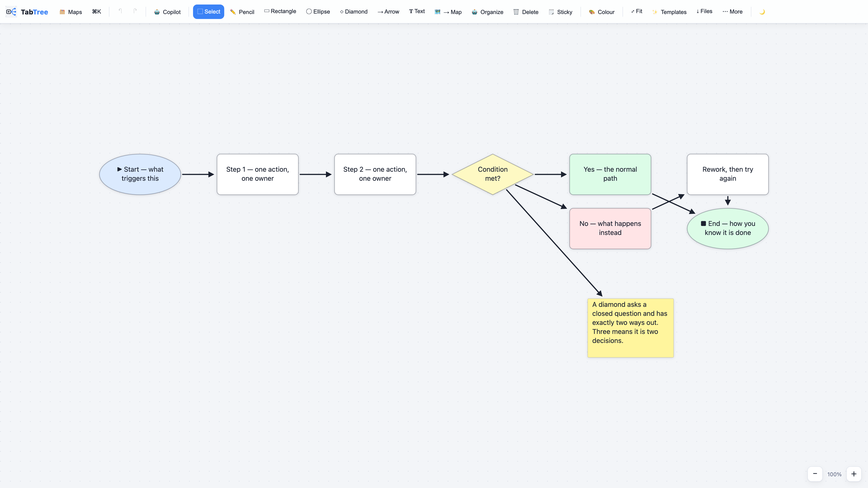Image resolution: width=868 pixels, height=488 pixels.
Task: Fit the diagram to screen
Action: pyautogui.click(x=636, y=12)
